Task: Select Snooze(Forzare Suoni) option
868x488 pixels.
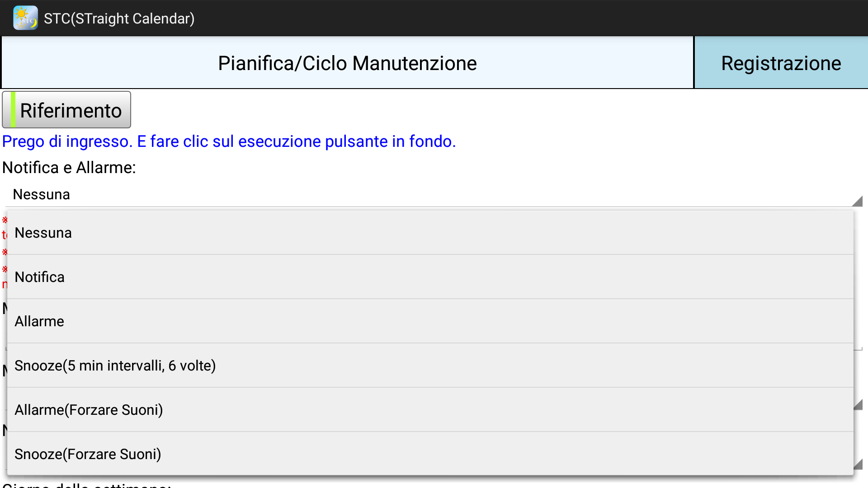Action: point(88,454)
